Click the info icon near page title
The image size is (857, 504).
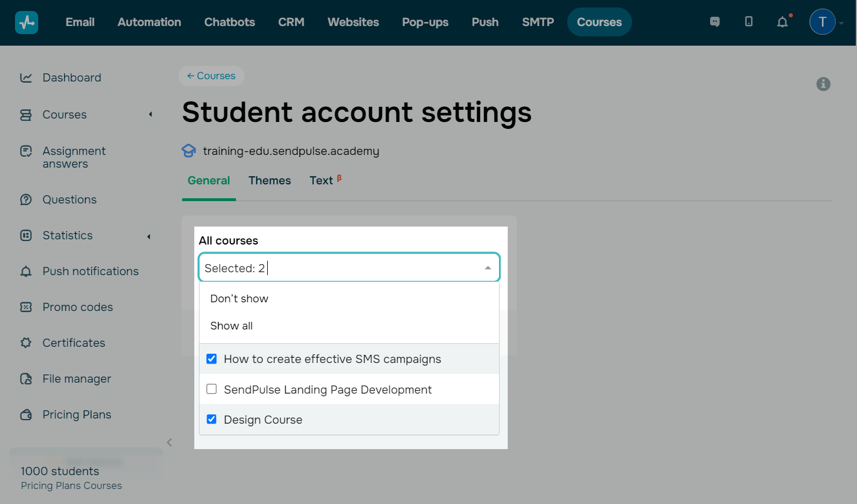(x=823, y=84)
